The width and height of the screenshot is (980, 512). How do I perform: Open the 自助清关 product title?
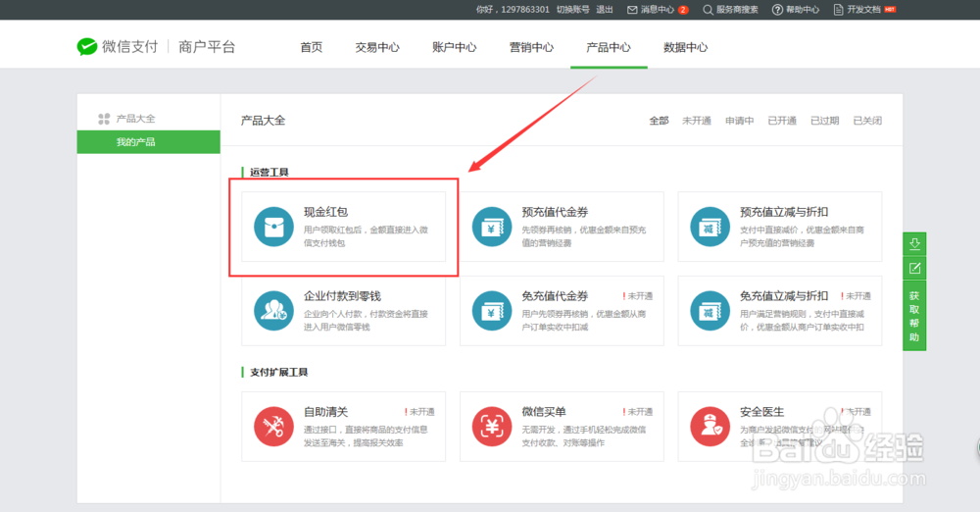coord(325,412)
